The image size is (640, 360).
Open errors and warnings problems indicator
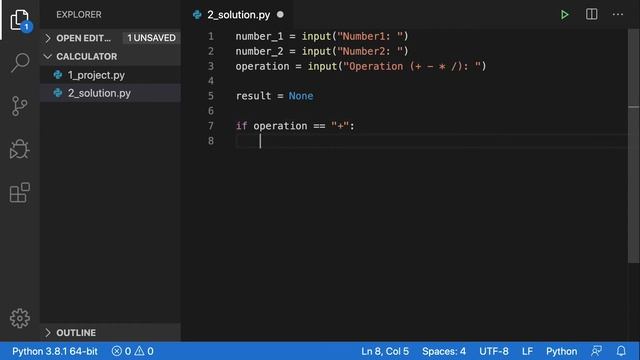pyautogui.click(x=133, y=351)
